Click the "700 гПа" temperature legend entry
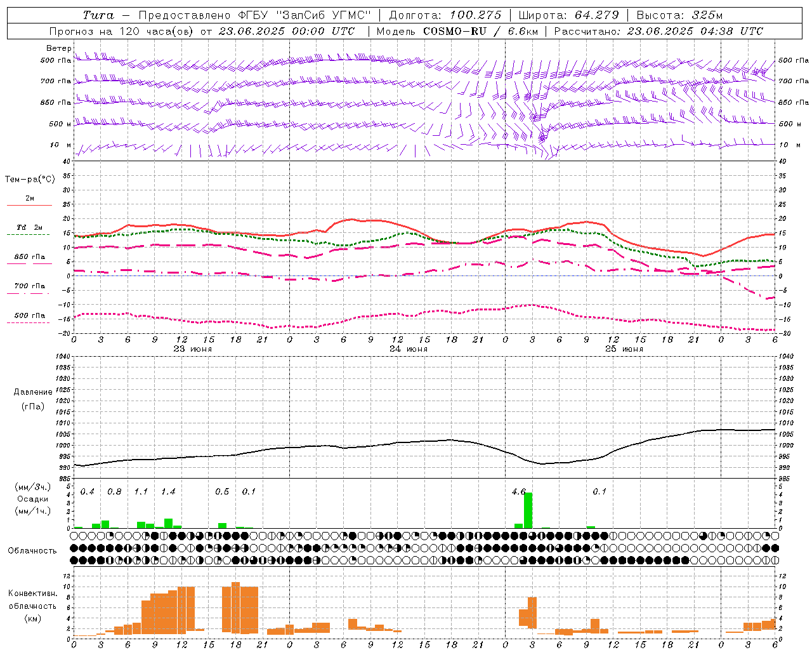The width and height of the screenshot is (812, 650). (30, 286)
